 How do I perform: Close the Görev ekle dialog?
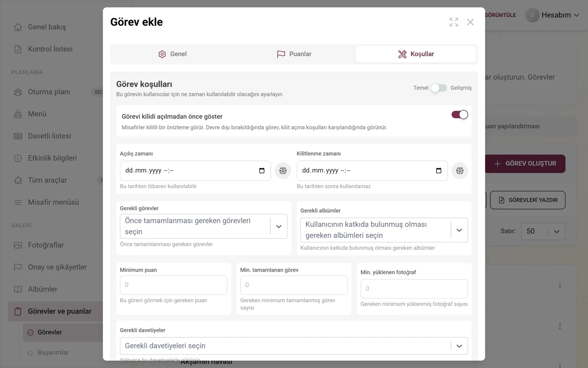point(470,22)
